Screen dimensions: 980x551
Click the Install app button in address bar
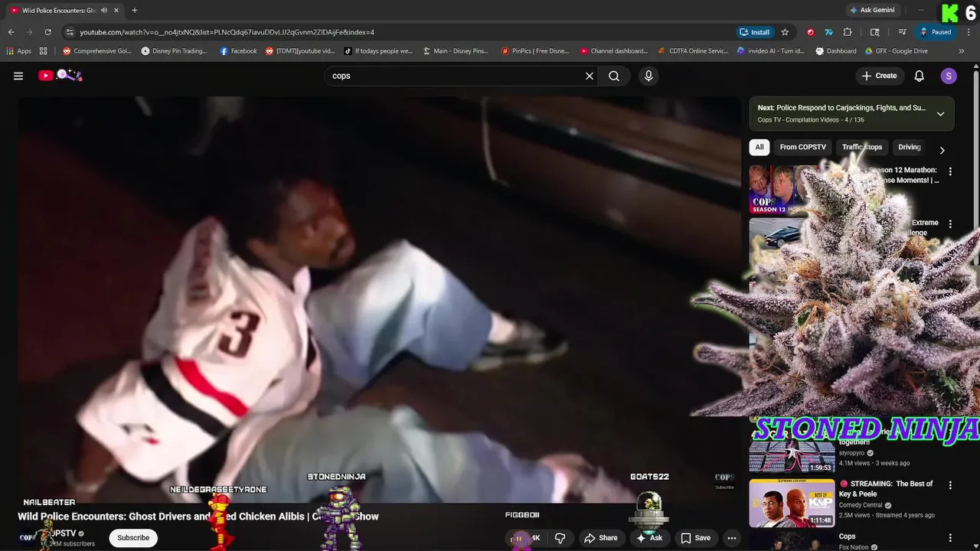[755, 32]
